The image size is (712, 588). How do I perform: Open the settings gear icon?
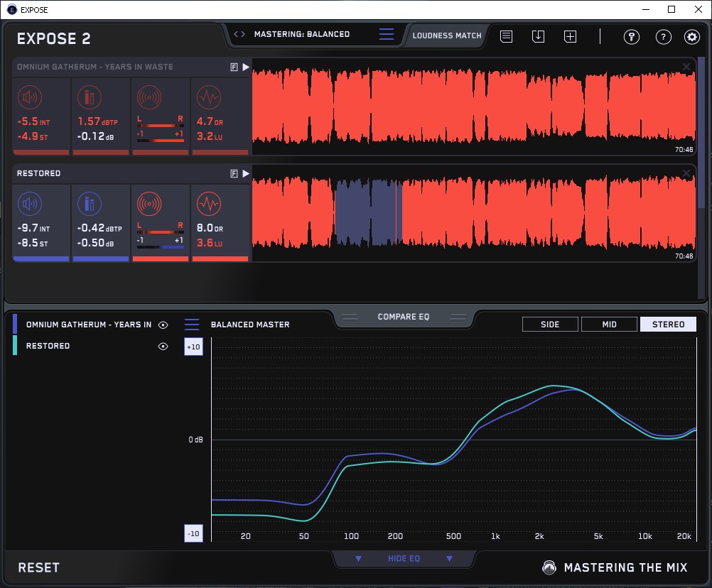click(x=691, y=37)
